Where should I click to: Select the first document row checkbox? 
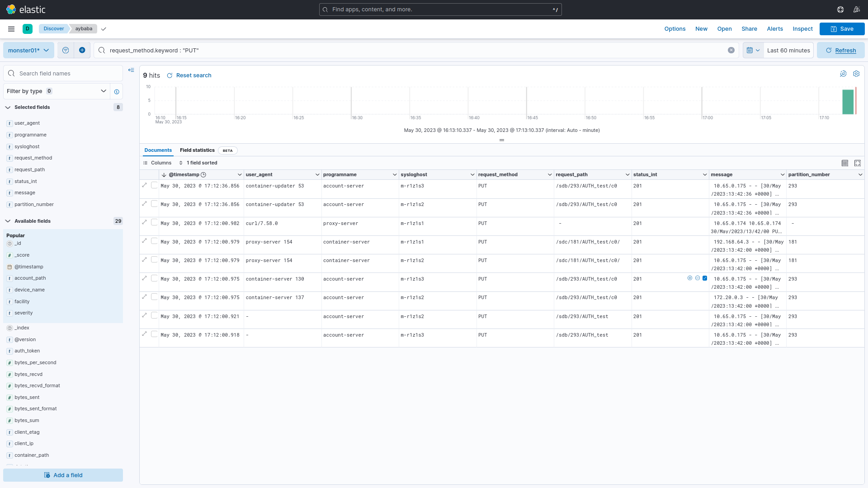[154, 185]
